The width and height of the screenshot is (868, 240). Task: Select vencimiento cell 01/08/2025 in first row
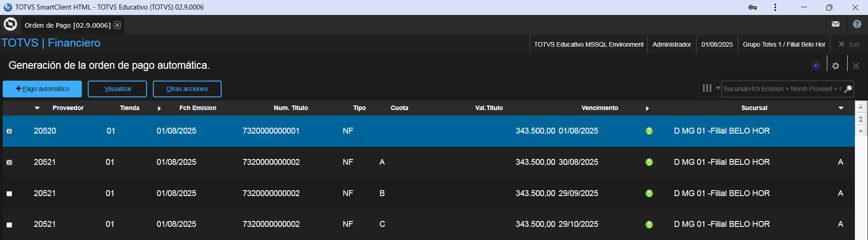click(578, 131)
